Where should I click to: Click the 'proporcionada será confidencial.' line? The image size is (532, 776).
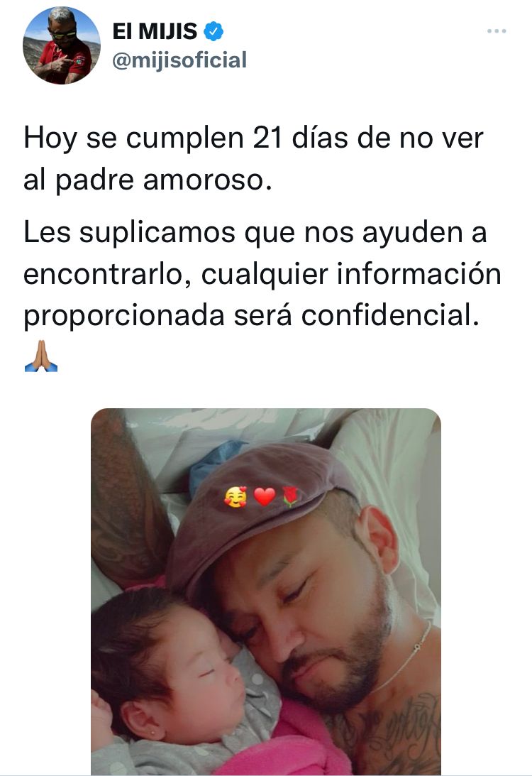(x=252, y=316)
